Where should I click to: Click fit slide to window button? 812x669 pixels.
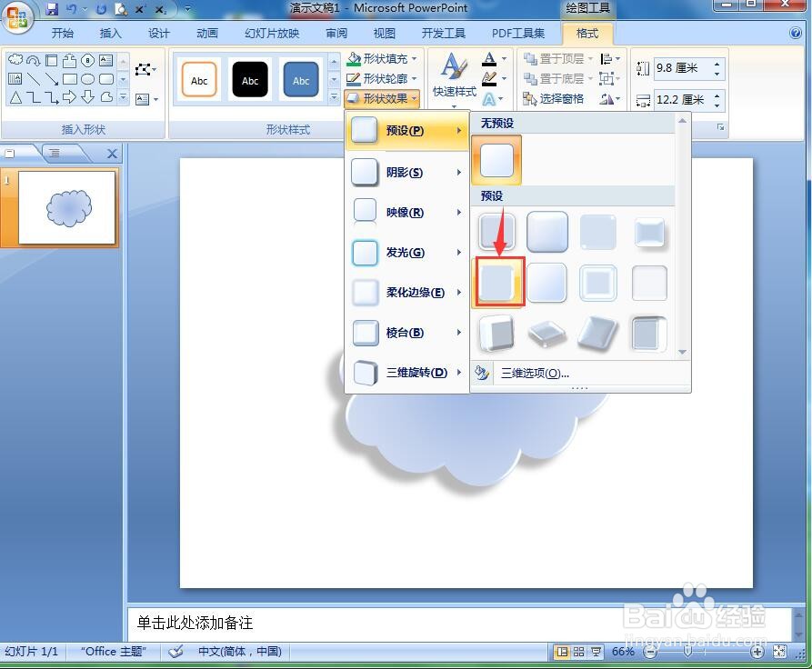pyautogui.click(x=779, y=652)
